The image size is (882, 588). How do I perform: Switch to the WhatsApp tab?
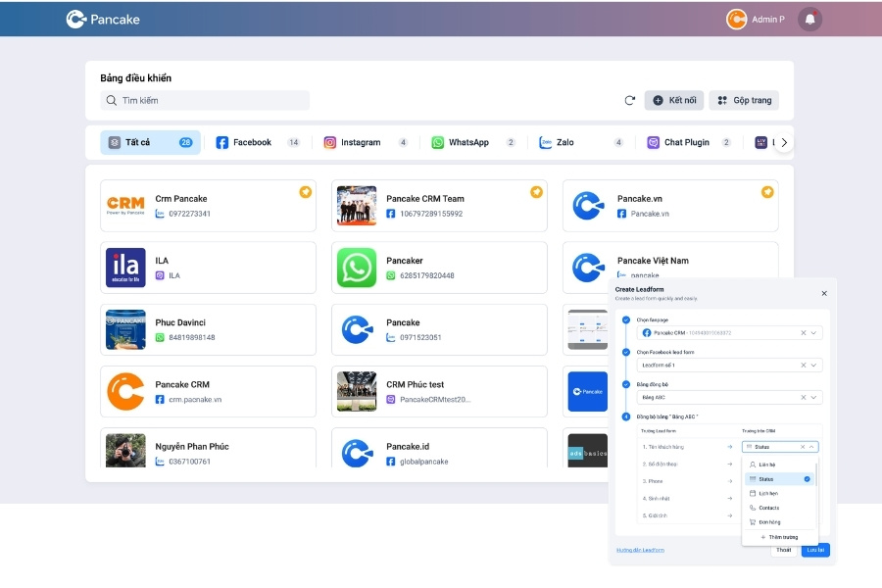click(x=472, y=142)
